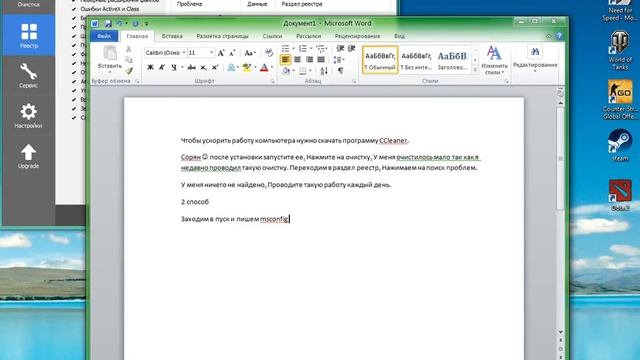Toggle underline formatting (Ч)
This screenshot has width=640, height=360.
click(174, 67)
